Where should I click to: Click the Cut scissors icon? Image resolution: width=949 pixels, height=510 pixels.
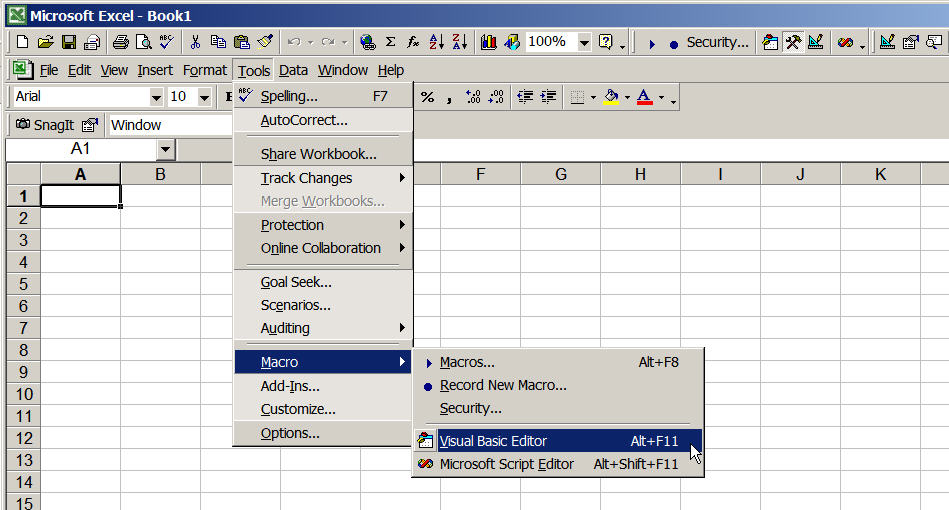click(195, 42)
